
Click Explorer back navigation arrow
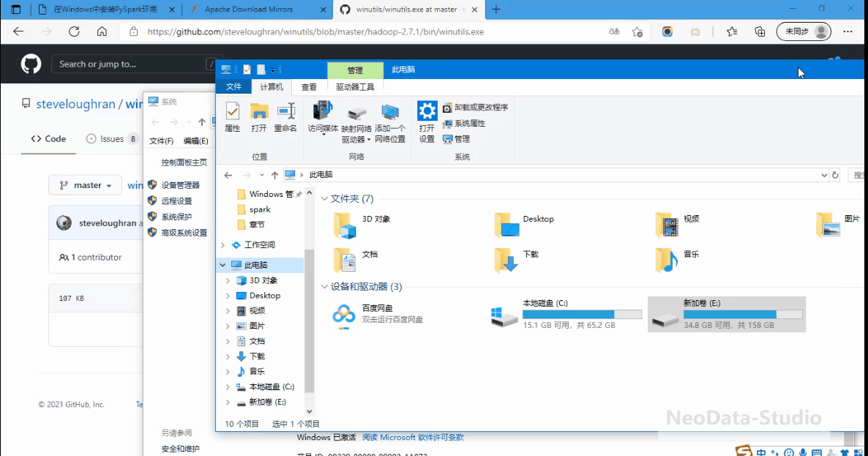[228, 175]
